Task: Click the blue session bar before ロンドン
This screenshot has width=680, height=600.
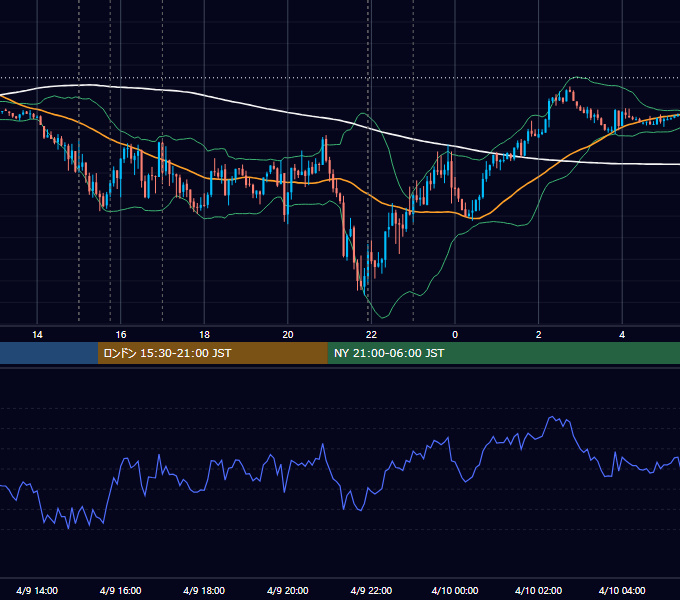Action: pyautogui.click(x=49, y=353)
